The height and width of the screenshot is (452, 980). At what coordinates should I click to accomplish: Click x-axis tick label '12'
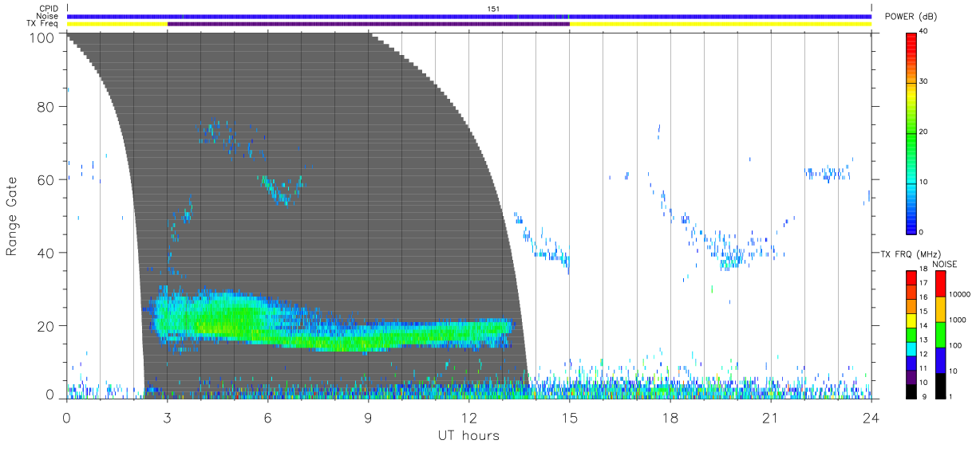click(468, 417)
